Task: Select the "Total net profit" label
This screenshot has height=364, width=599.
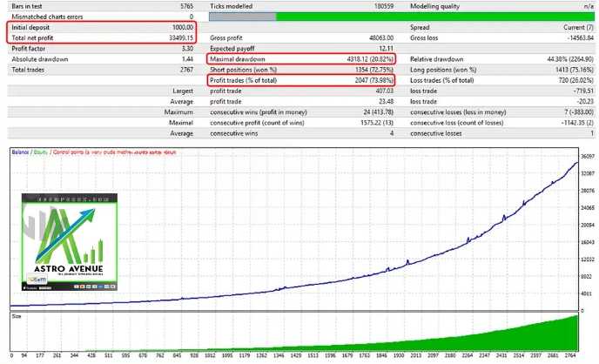Action: [32, 37]
